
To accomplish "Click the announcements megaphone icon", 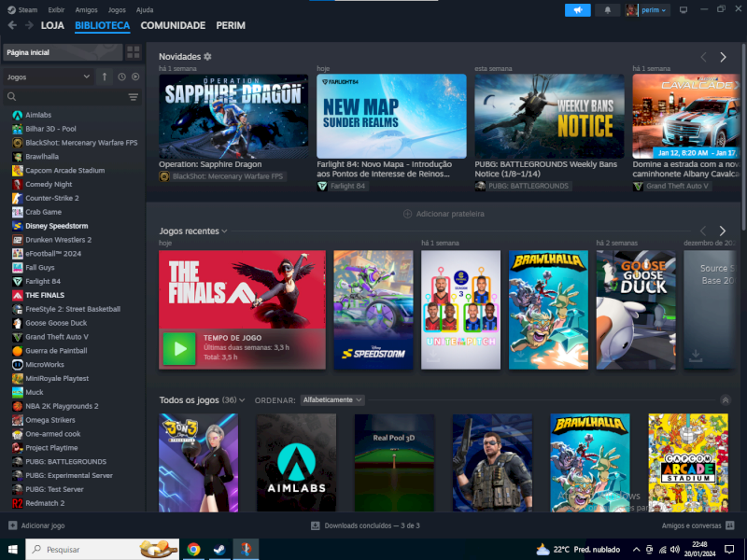I will (x=577, y=9).
